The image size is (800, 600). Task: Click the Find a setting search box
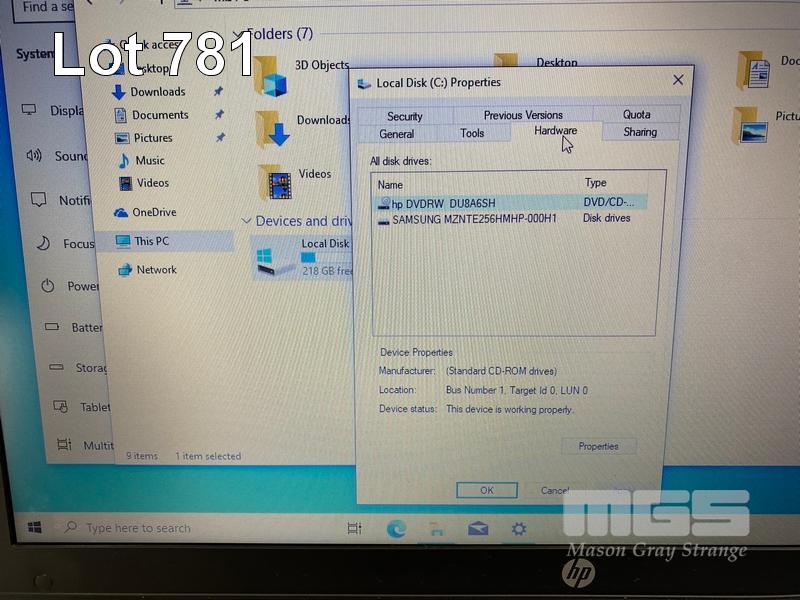[x=44, y=9]
